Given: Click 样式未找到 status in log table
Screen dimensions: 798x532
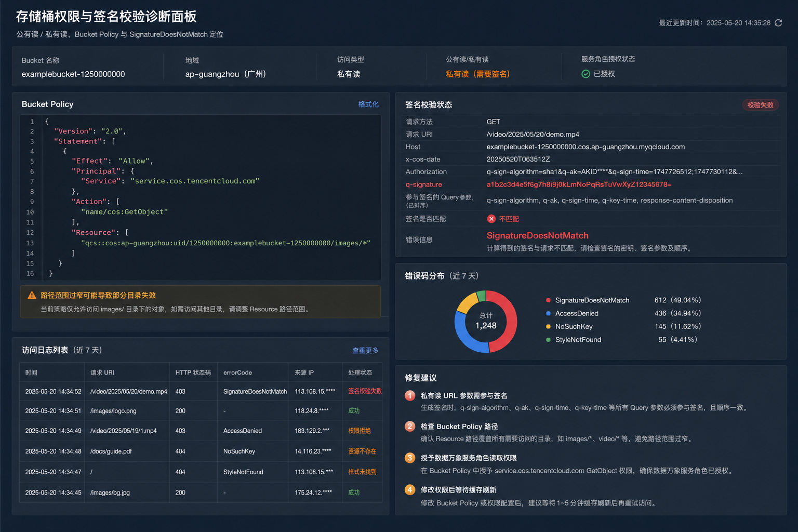Looking at the screenshot, I should 362,472.
